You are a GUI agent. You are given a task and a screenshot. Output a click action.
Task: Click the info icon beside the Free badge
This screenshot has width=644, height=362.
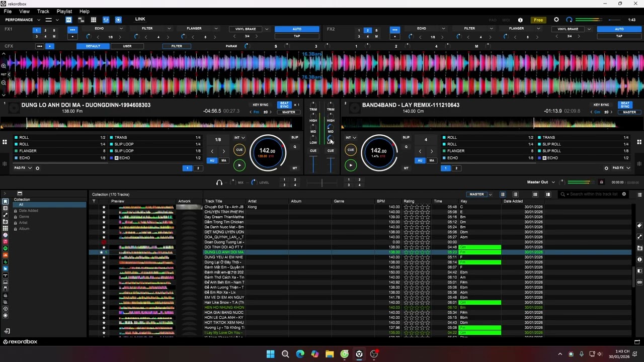pyautogui.click(x=520, y=20)
